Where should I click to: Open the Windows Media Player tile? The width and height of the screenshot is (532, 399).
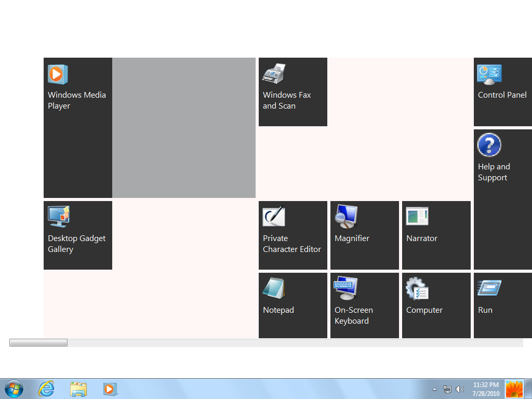pyautogui.click(x=78, y=127)
